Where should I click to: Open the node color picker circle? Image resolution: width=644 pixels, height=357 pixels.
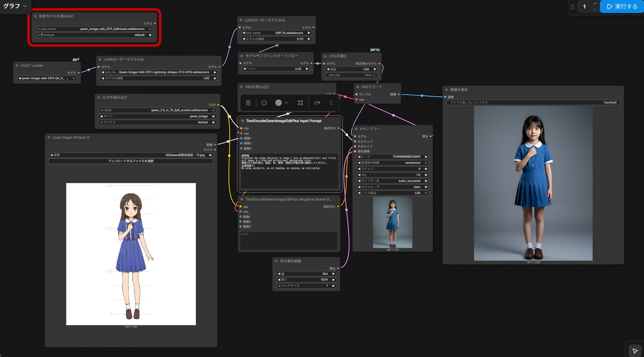279,103
